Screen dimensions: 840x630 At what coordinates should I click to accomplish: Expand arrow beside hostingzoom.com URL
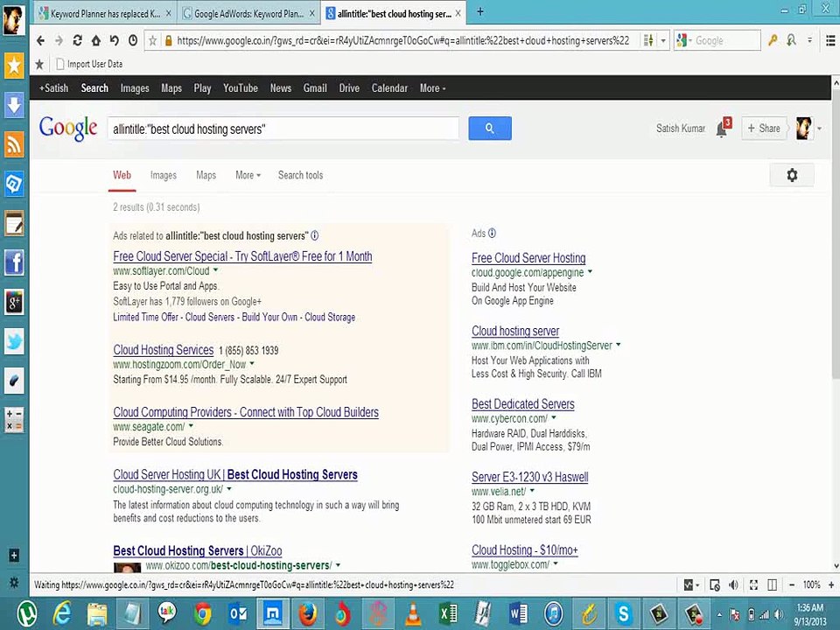click(252, 364)
